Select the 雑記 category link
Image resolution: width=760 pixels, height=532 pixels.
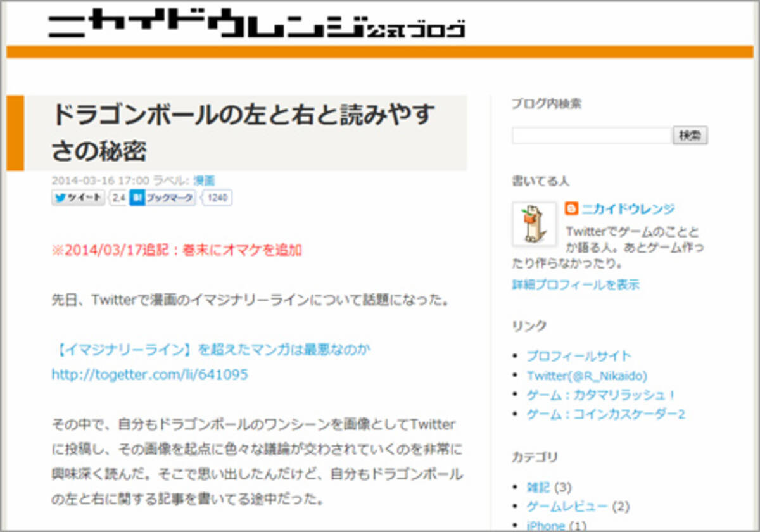539,487
